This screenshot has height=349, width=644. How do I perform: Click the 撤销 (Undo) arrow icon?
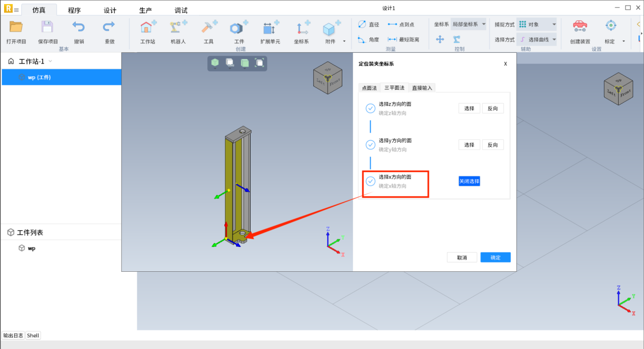click(x=79, y=28)
